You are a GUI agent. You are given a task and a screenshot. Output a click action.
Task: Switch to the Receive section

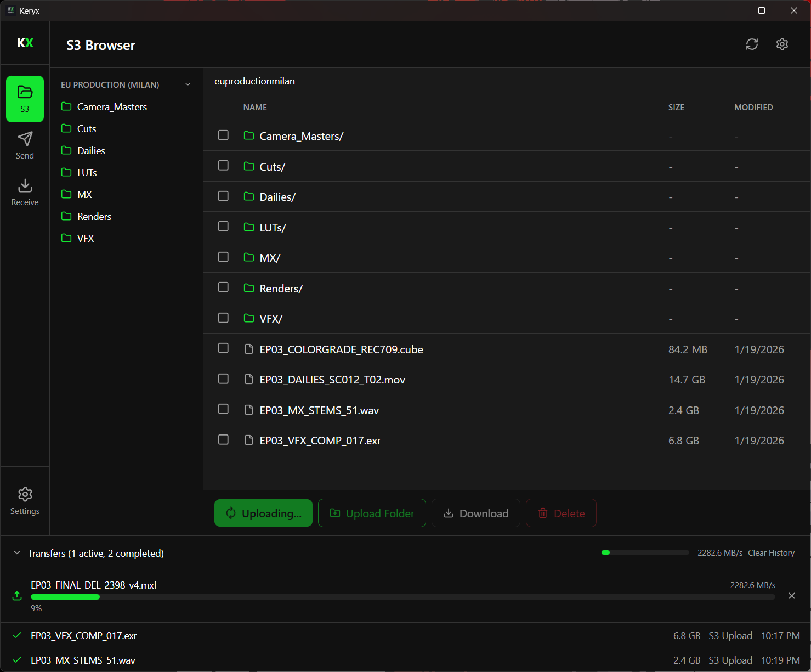coord(25,192)
